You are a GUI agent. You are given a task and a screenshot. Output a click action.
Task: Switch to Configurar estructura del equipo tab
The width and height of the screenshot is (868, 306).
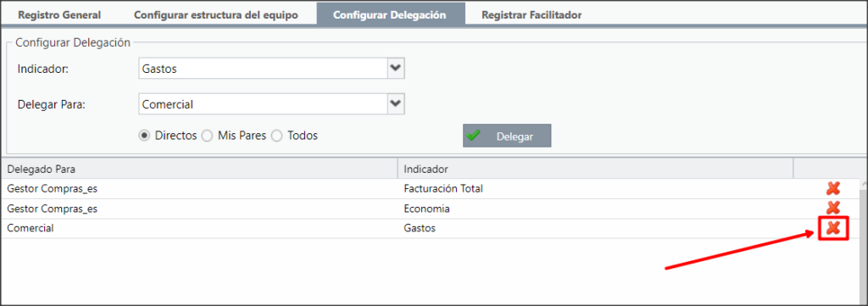pyautogui.click(x=216, y=15)
